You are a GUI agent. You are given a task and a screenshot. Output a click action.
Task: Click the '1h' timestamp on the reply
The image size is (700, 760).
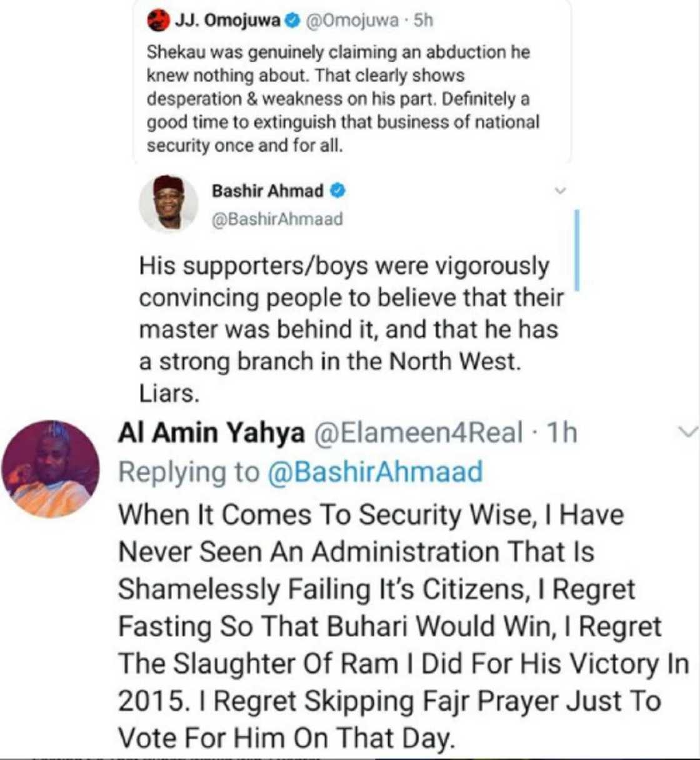[x=562, y=431]
